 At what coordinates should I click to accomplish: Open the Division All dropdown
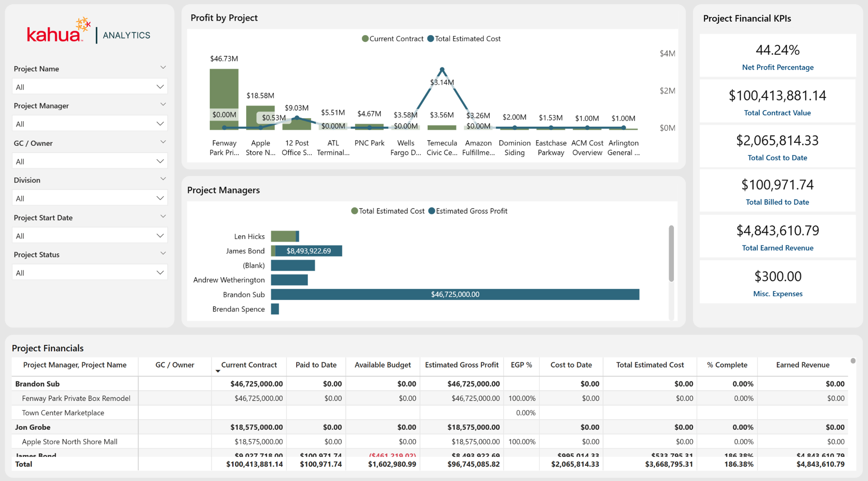(90, 198)
